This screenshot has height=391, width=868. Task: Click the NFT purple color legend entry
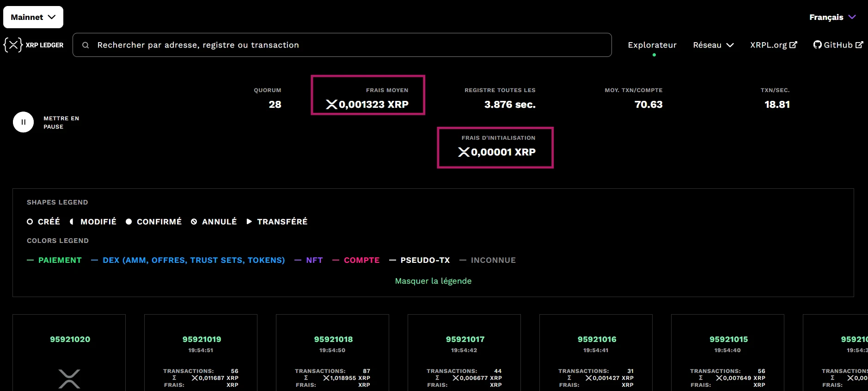click(x=308, y=260)
